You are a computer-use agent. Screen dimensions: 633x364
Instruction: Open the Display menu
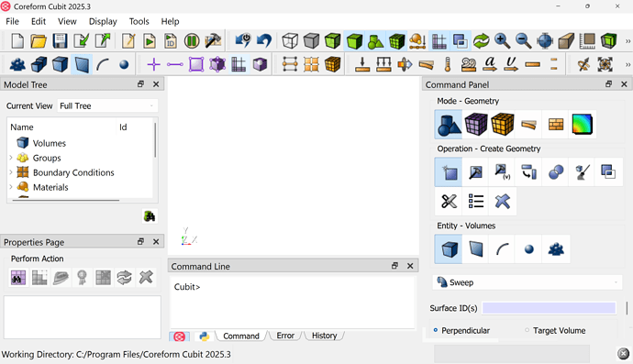click(x=103, y=21)
